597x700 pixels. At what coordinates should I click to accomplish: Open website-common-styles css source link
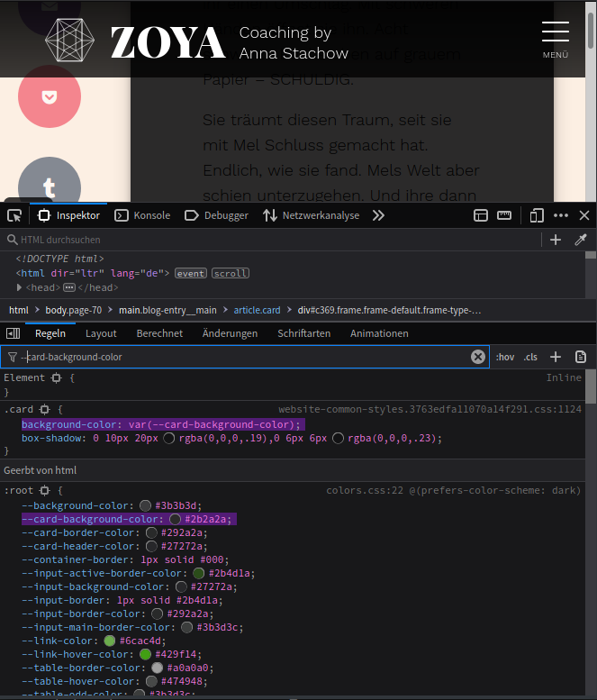coord(430,409)
